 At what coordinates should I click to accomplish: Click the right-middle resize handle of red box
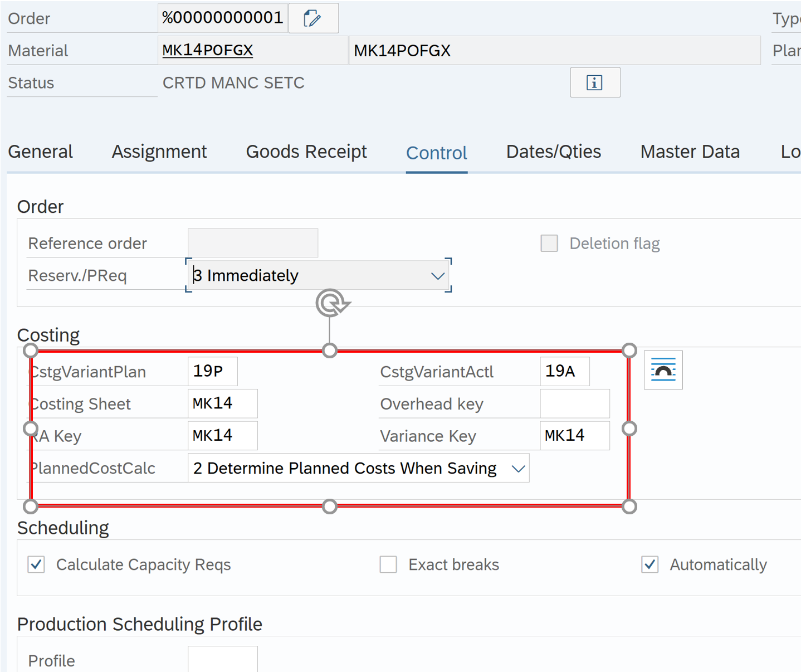coord(629,428)
